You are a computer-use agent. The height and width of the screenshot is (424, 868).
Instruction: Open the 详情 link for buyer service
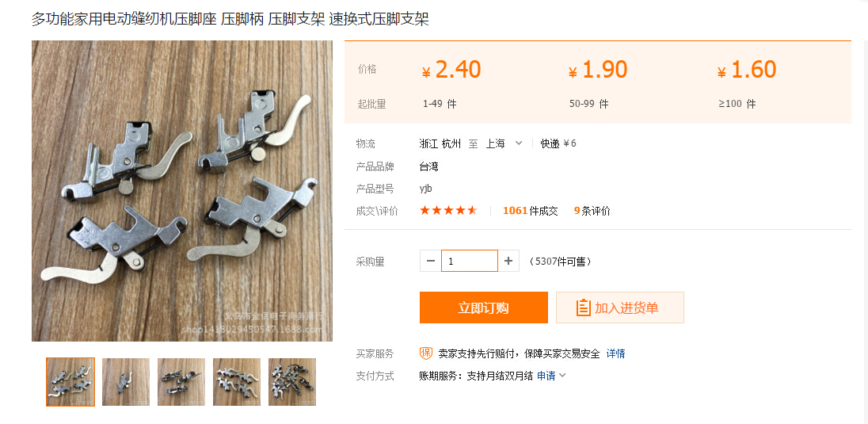pos(615,353)
